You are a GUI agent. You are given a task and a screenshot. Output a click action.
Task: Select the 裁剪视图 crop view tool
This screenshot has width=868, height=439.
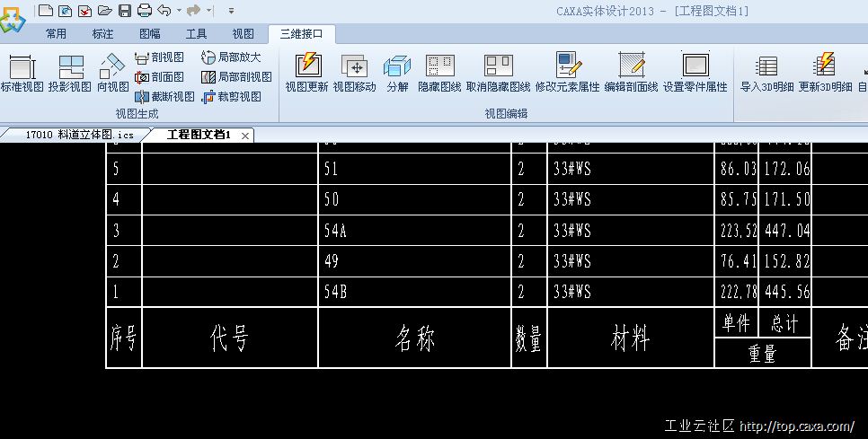(231, 97)
